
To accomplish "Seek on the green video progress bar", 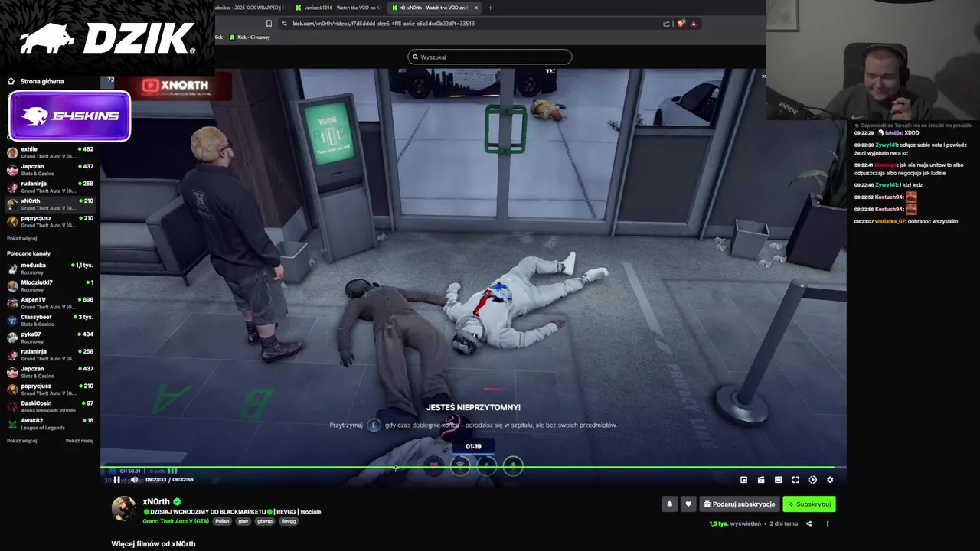I will pos(473,467).
